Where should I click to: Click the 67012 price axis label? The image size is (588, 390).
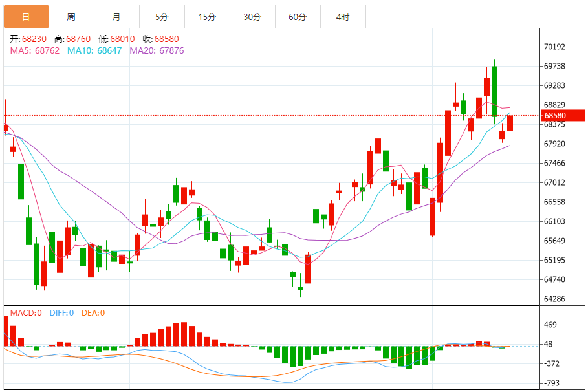pyautogui.click(x=554, y=182)
